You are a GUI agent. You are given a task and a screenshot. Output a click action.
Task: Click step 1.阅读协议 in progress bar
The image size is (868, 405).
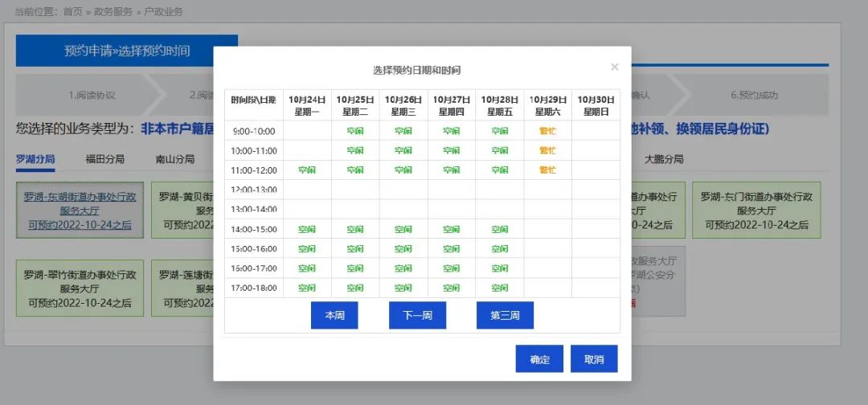[92, 95]
